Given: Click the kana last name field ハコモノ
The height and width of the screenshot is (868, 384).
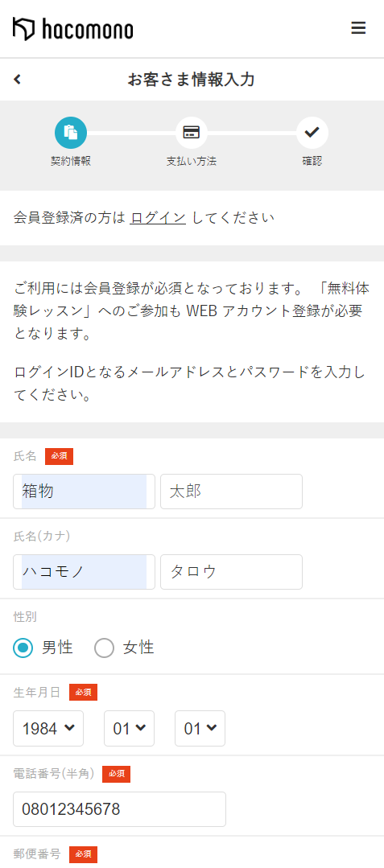Looking at the screenshot, I should (x=85, y=572).
